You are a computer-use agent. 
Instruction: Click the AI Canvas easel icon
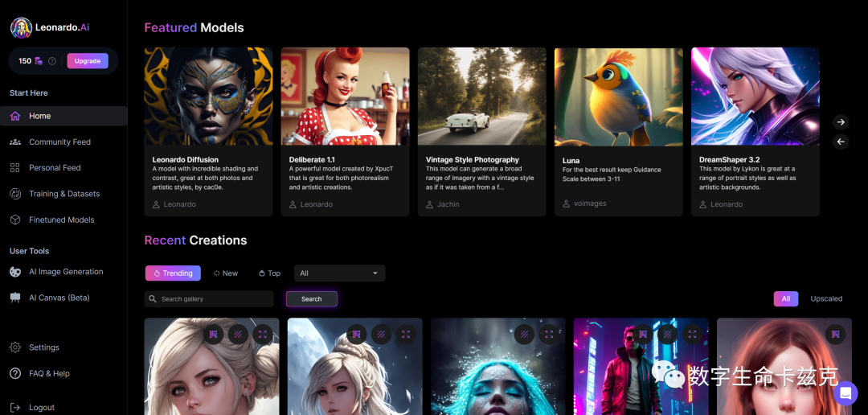pos(15,298)
